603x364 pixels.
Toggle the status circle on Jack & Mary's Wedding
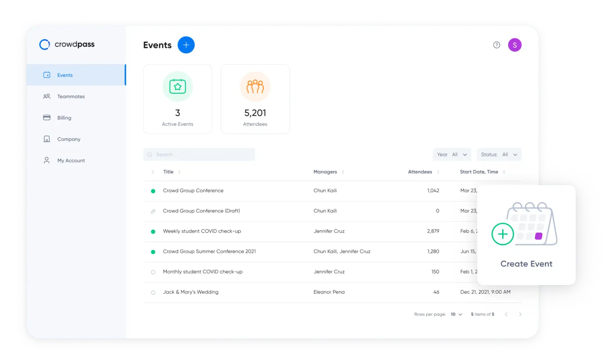153,292
